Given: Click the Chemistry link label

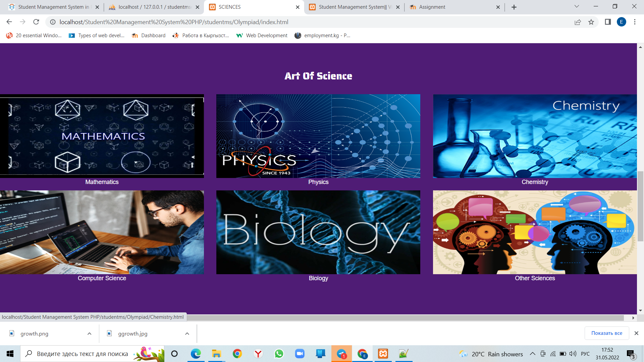Looking at the screenshot, I should pos(535,182).
